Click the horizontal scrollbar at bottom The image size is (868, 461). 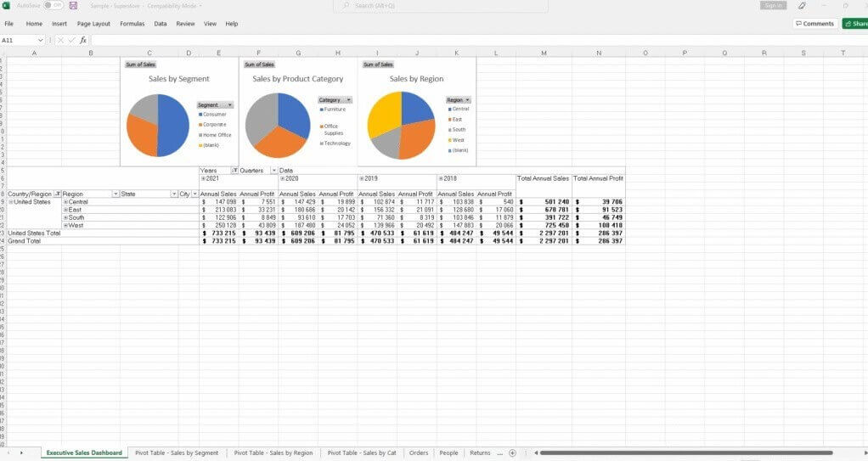679,453
